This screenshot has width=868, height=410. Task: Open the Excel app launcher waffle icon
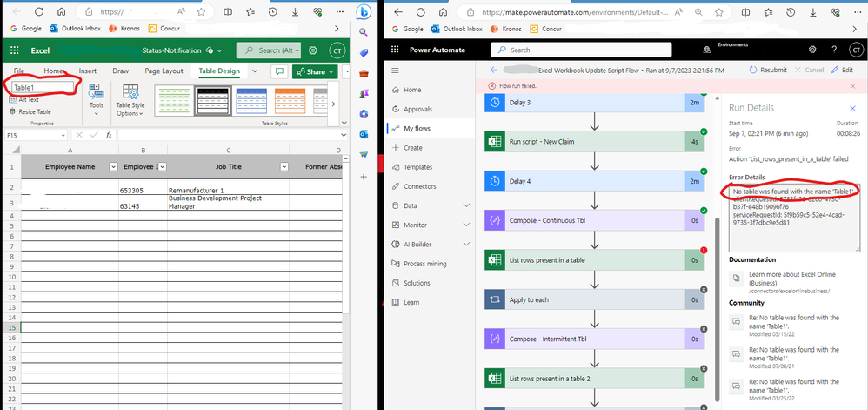coord(15,50)
